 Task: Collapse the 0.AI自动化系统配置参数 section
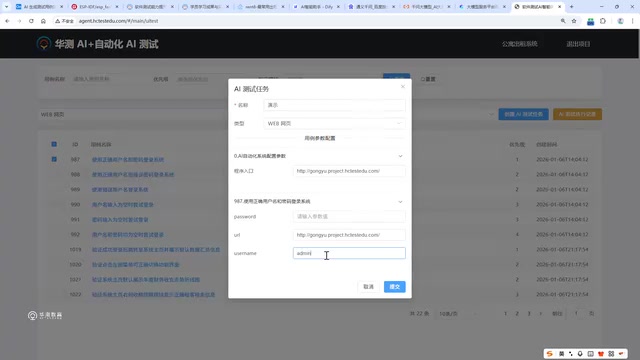click(x=400, y=156)
